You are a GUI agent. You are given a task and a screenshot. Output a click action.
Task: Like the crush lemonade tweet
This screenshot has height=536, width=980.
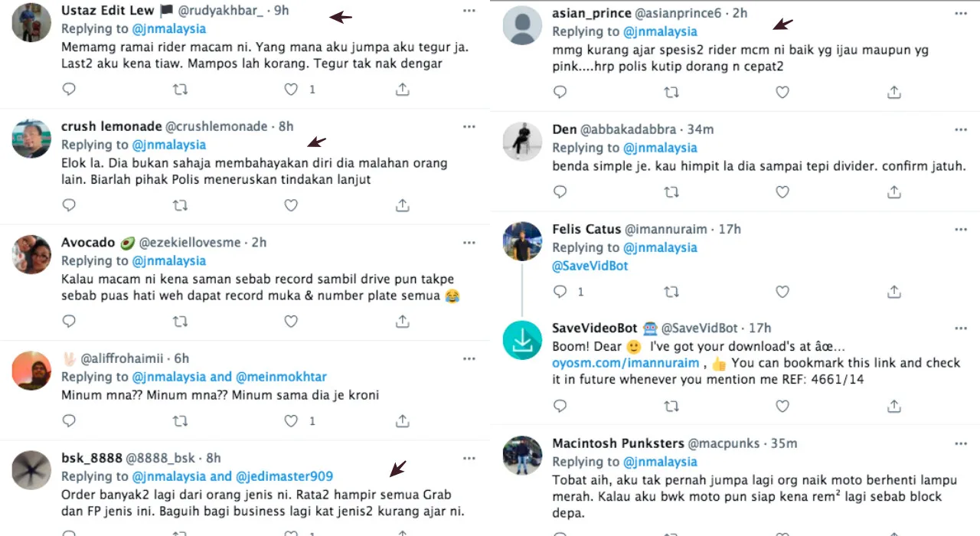pyautogui.click(x=291, y=205)
